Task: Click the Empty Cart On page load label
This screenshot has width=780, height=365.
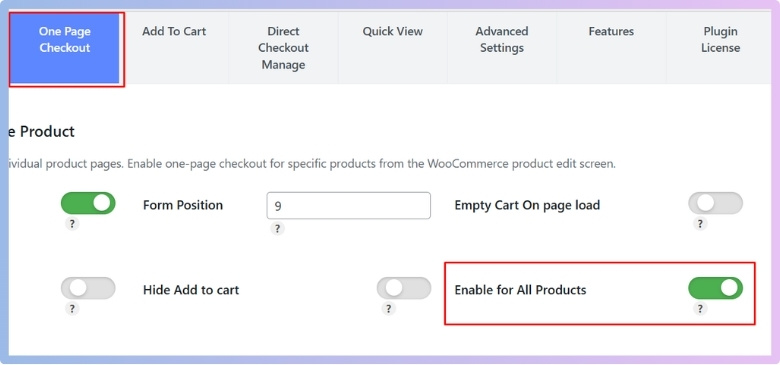Action: [x=527, y=205]
